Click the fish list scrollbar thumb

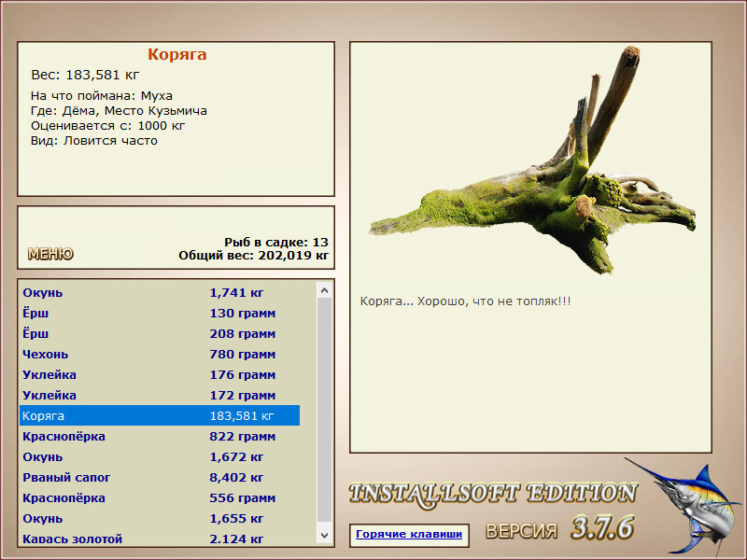pyautogui.click(x=324, y=409)
